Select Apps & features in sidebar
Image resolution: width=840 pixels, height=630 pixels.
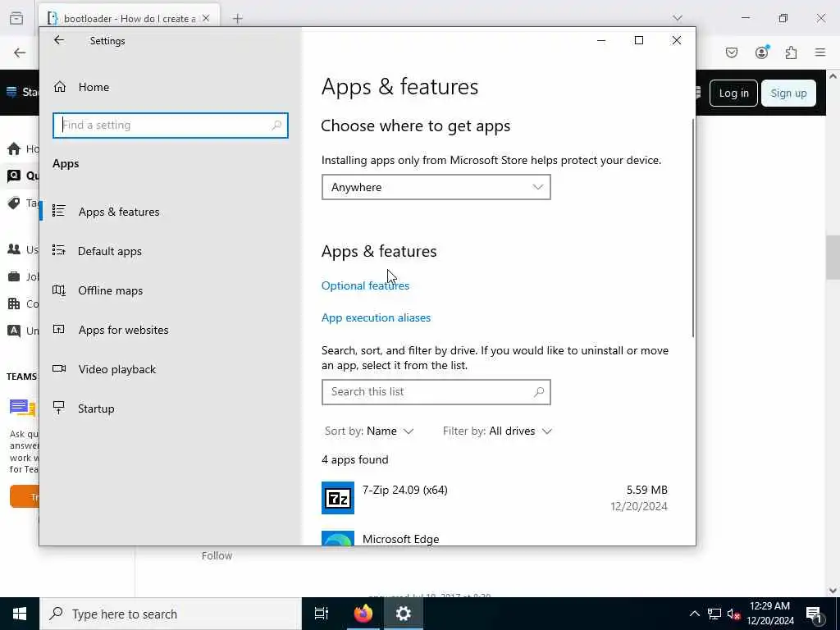[x=119, y=212]
